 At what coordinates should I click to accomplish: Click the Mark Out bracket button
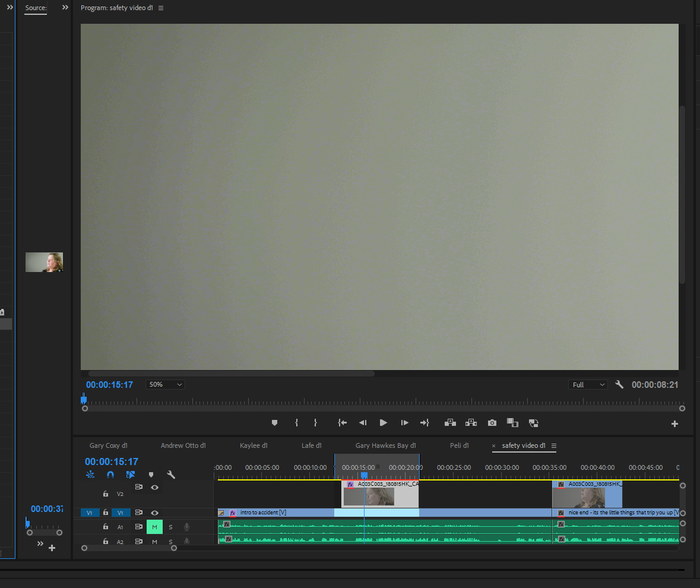pyautogui.click(x=315, y=423)
